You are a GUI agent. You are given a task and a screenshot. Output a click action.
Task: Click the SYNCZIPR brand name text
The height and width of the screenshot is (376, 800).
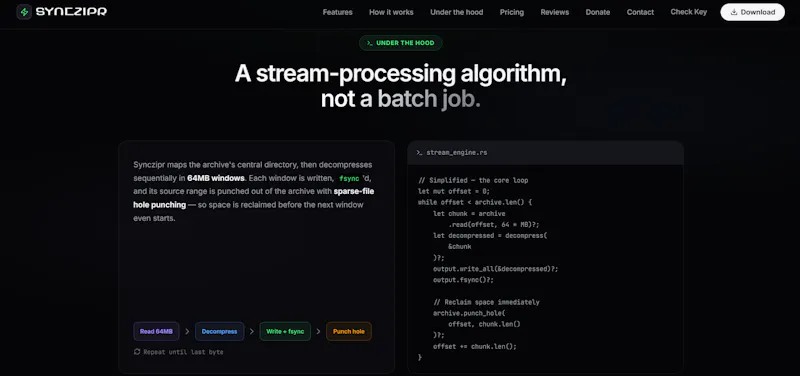71,12
